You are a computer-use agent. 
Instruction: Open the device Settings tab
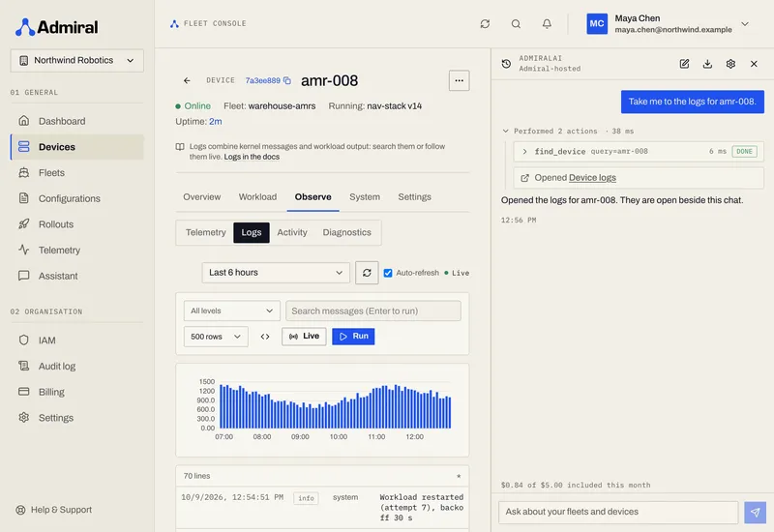[x=415, y=197]
